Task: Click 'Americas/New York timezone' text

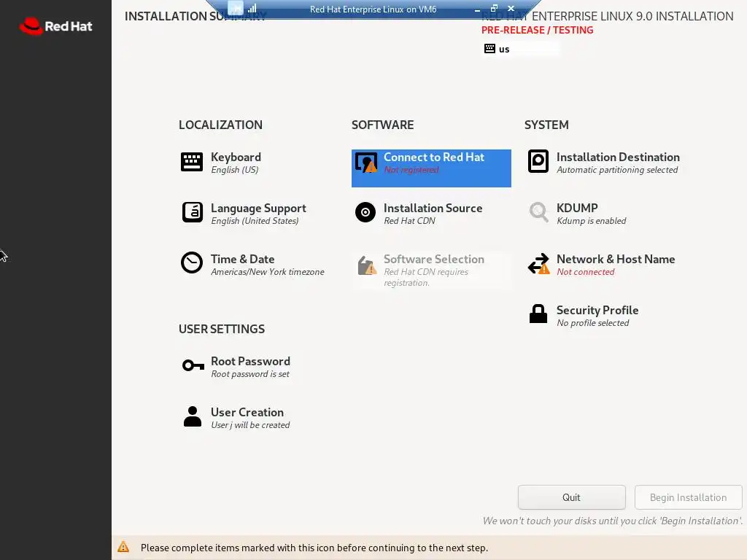Action: tap(267, 272)
